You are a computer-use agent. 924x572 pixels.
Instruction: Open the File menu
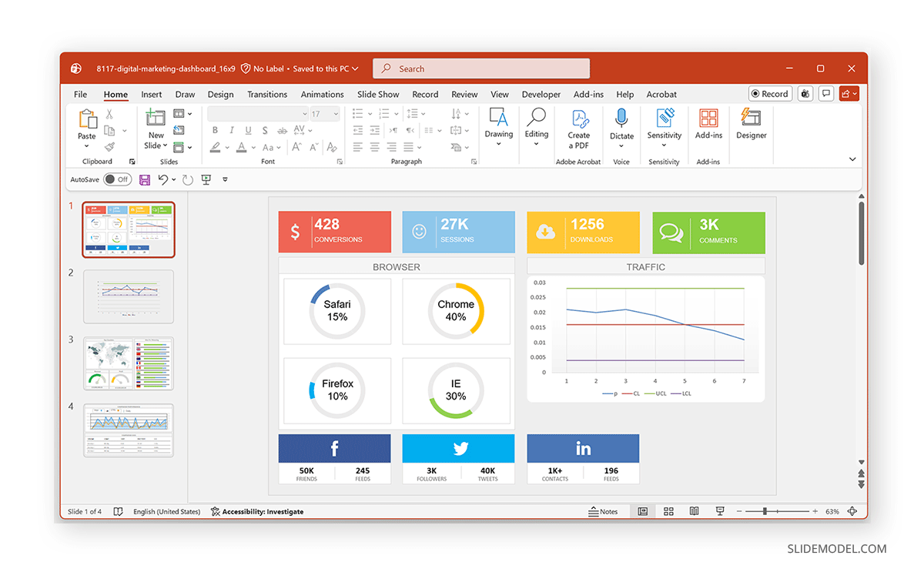tap(80, 95)
